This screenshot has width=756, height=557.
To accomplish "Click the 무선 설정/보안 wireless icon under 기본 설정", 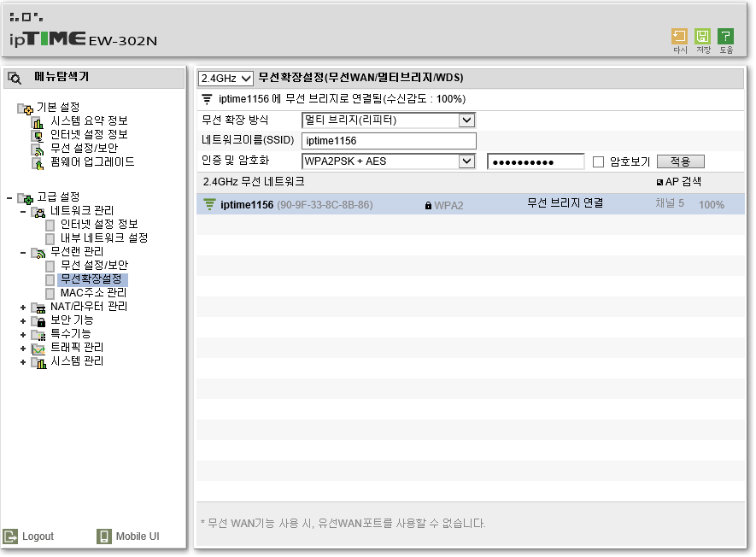I will (37, 150).
